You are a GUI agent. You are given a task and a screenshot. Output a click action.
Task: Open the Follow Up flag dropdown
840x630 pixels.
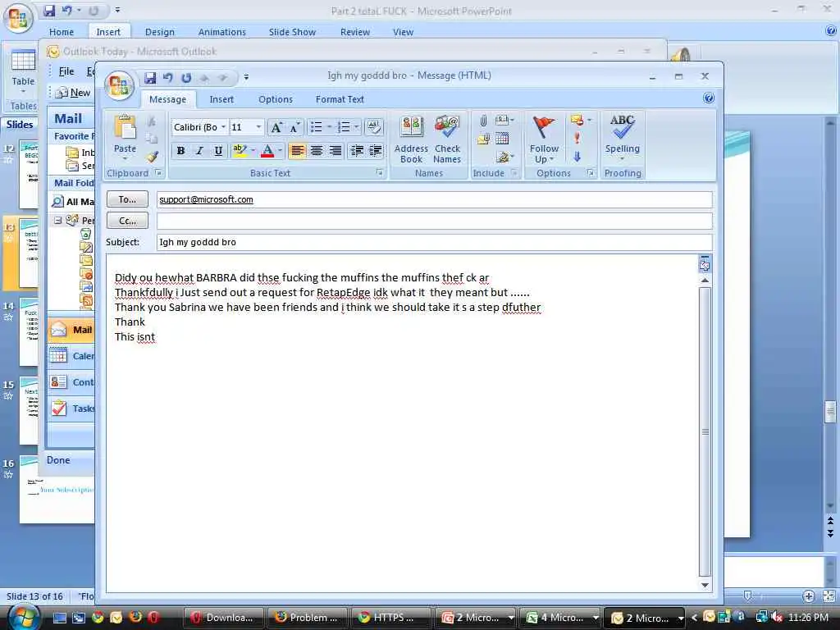point(544,139)
